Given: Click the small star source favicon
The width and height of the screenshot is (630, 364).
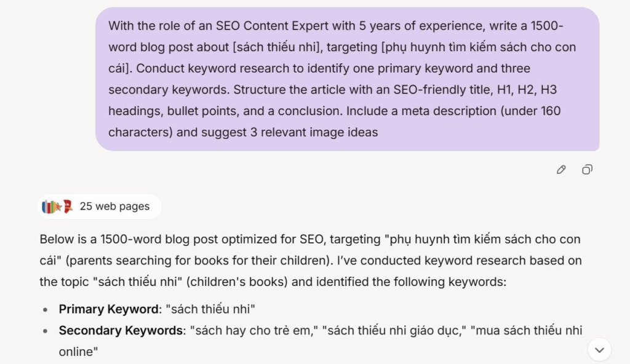Looking at the screenshot, I should pos(59,207).
